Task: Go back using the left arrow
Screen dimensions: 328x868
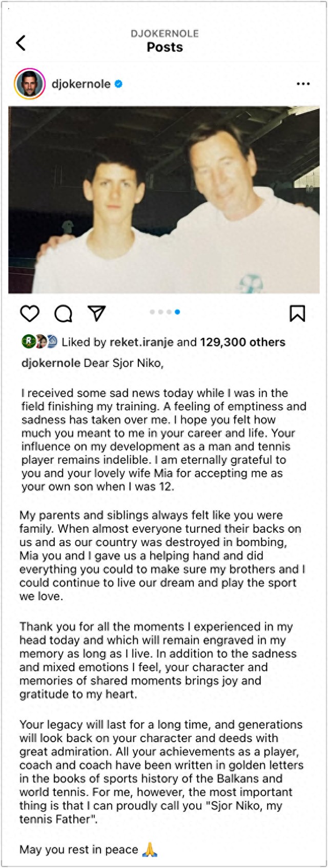Action: click(x=20, y=42)
